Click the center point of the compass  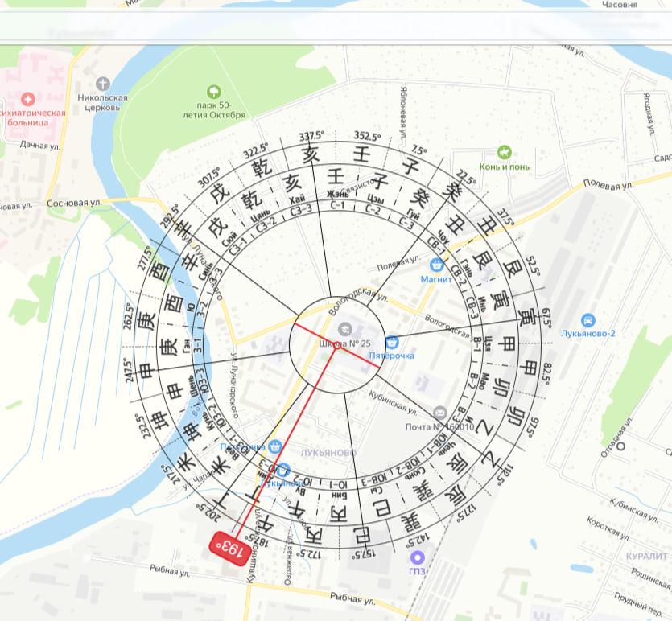click(x=336, y=344)
